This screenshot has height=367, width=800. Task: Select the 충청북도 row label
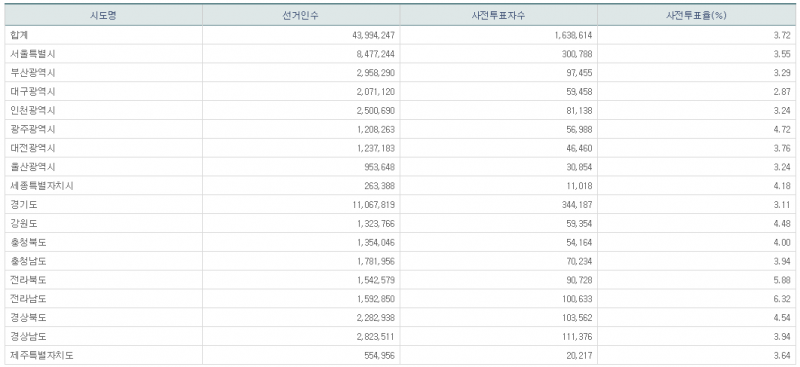pos(28,243)
